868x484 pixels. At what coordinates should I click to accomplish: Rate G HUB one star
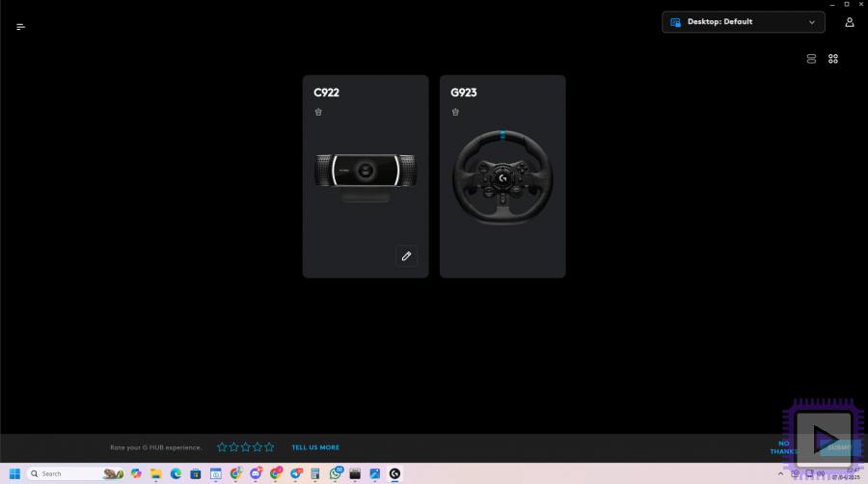[222, 447]
